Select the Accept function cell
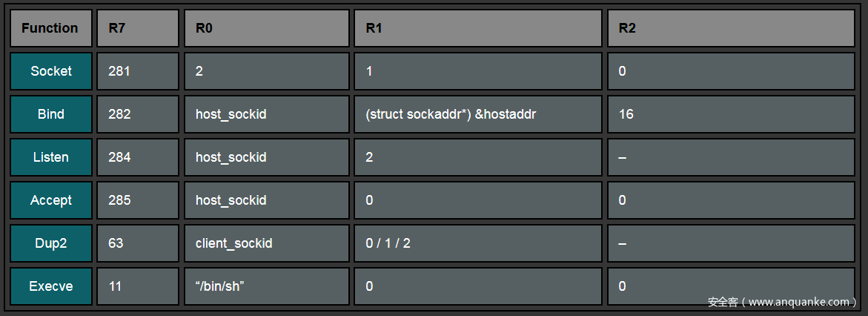This screenshot has height=316, width=868. tap(50, 200)
